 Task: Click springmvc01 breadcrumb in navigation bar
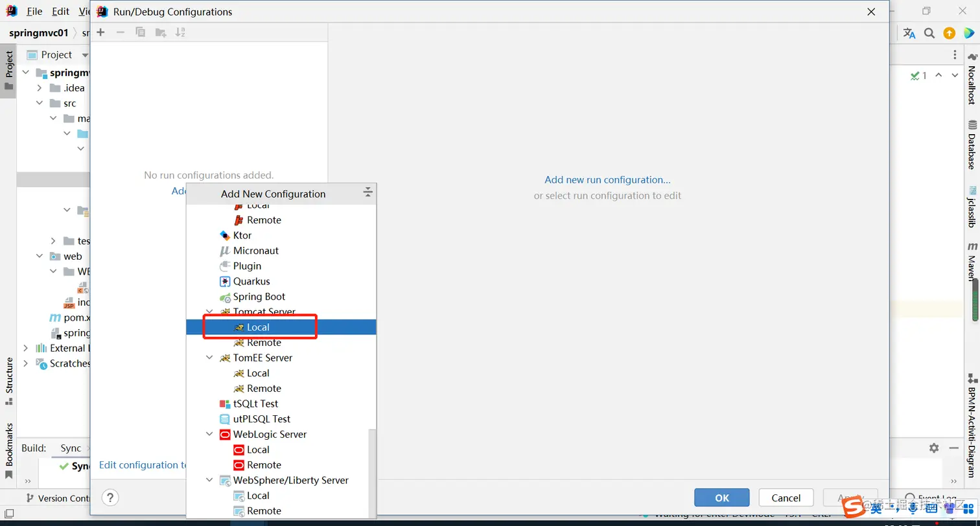(38, 33)
